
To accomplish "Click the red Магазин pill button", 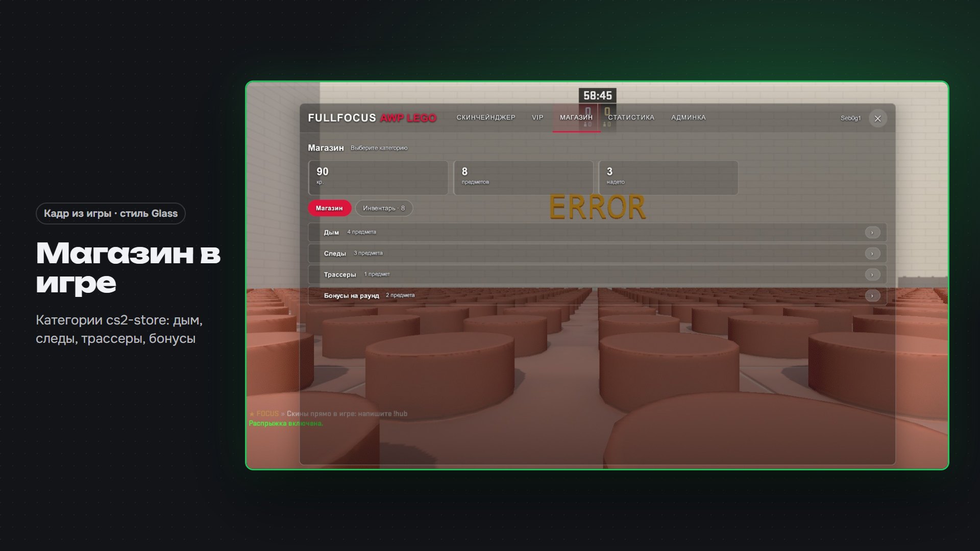I will (x=329, y=208).
